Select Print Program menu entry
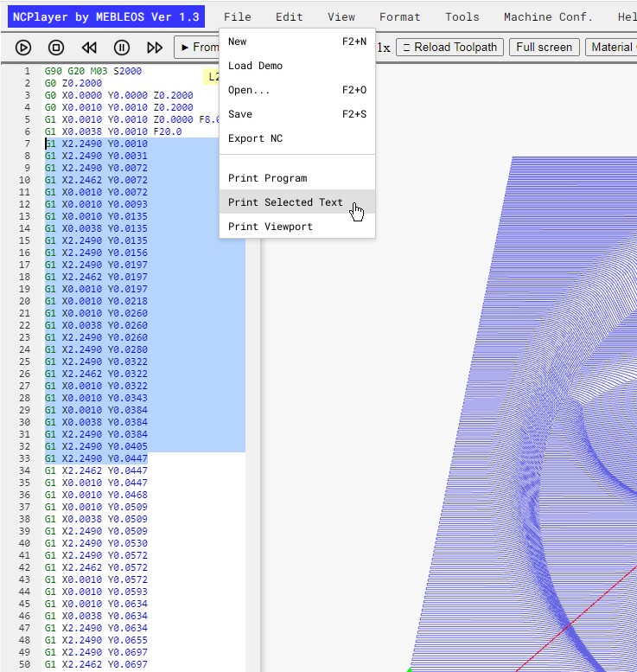Viewport: 637px width, 672px height. point(297,178)
